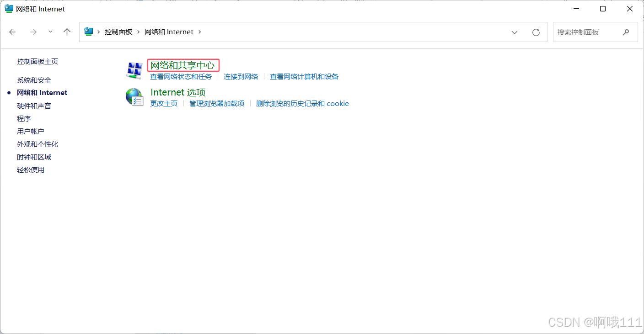Open the recent pages dropdown chevron
This screenshot has width=644, height=334.
[x=50, y=32]
